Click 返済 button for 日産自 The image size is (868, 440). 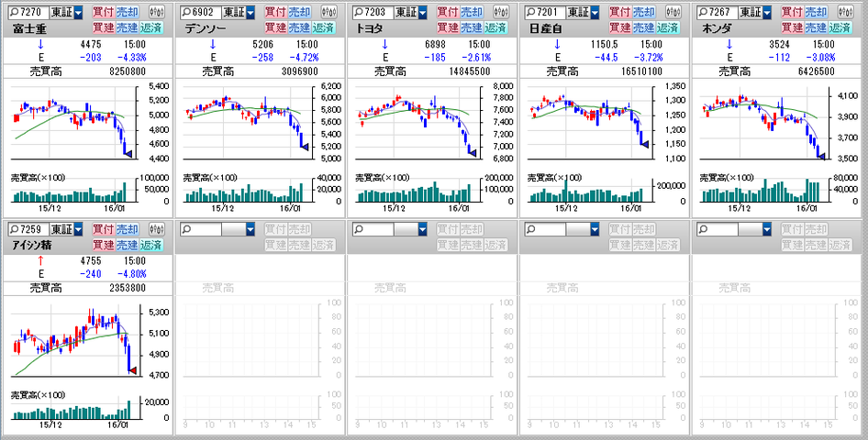(668, 27)
